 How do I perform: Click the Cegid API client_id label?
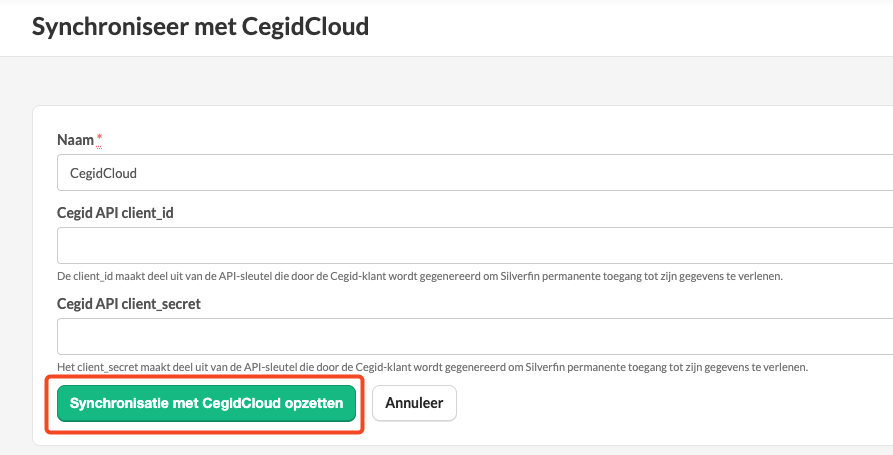(x=115, y=213)
